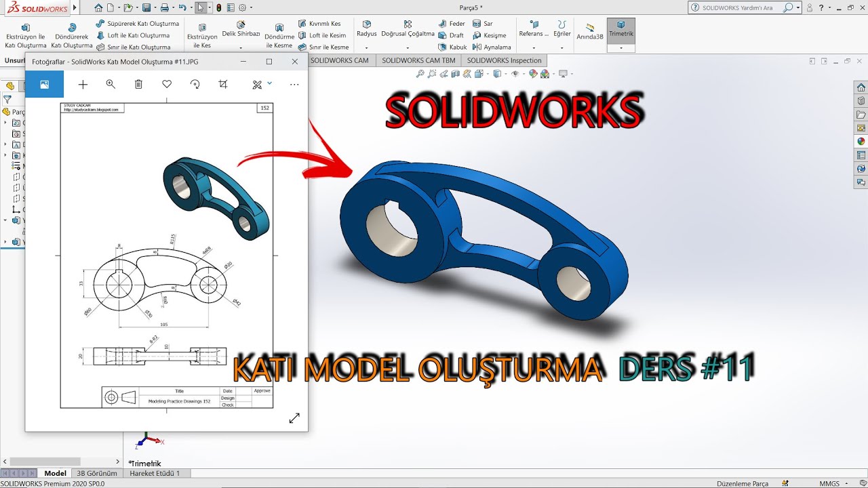Select Trimetrik view button

tap(621, 28)
